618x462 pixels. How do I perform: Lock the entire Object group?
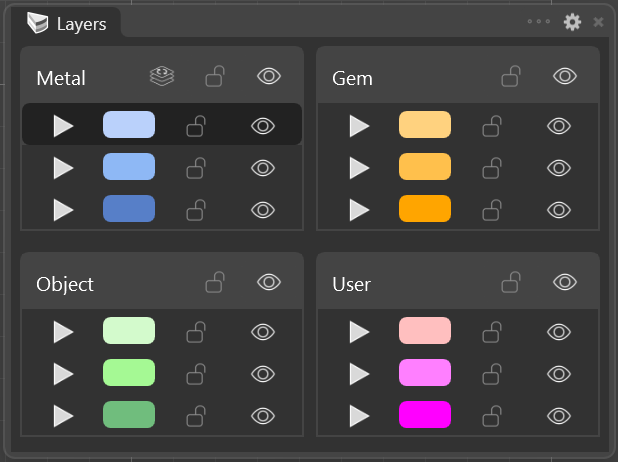click(215, 282)
